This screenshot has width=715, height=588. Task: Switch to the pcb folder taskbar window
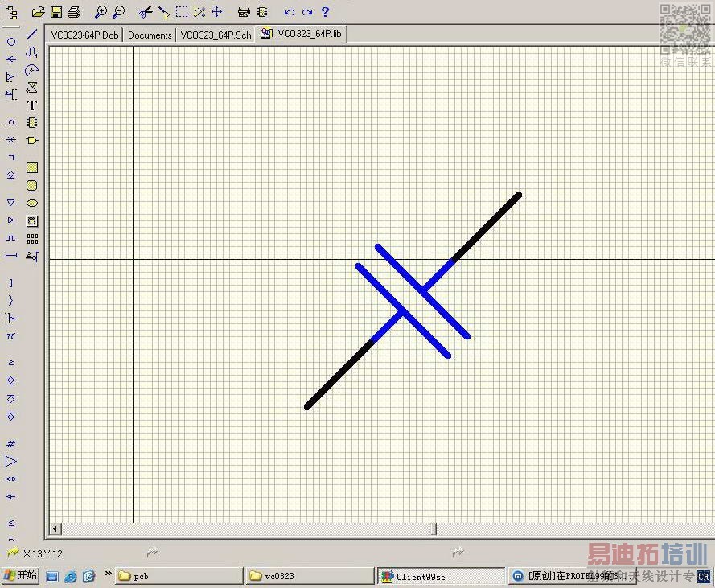coord(179,576)
